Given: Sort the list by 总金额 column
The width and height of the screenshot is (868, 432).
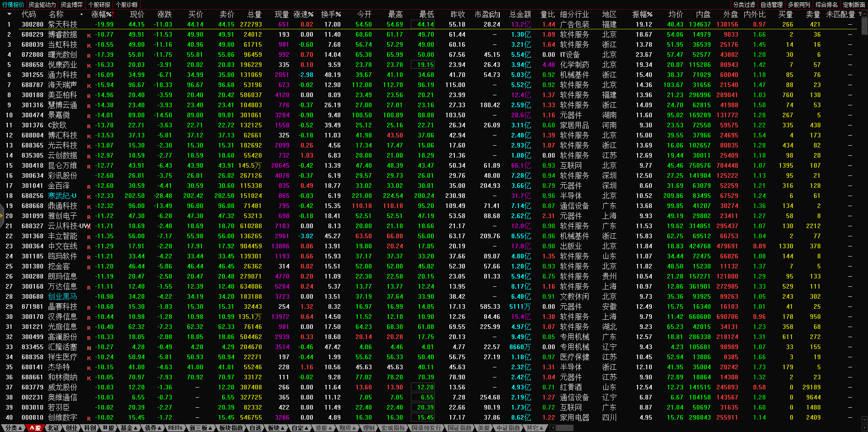Looking at the screenshot, I should (x=520, y=14).
